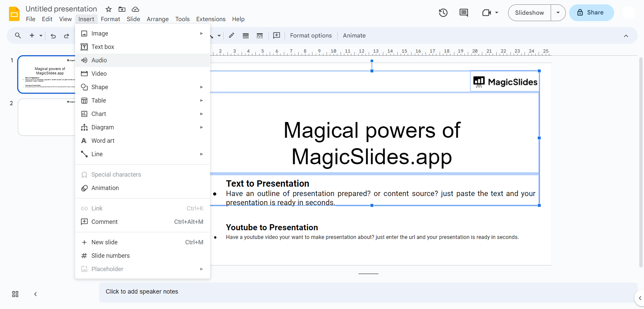The width and height of the screenshot is (644, 309).
Task: Collapse the toolbar with chevron up
Action: pyautogui.click(x=626, y=36)
